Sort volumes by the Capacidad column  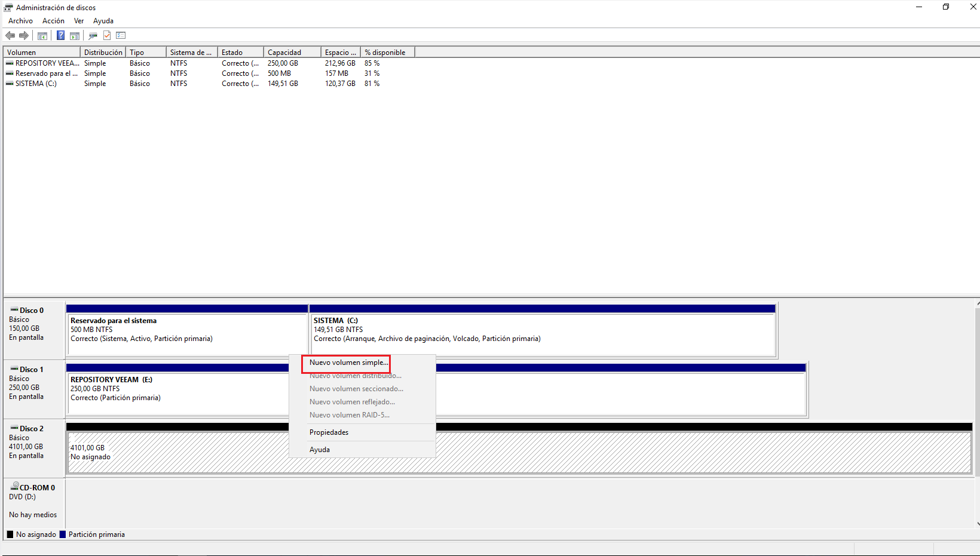[285, 52]
